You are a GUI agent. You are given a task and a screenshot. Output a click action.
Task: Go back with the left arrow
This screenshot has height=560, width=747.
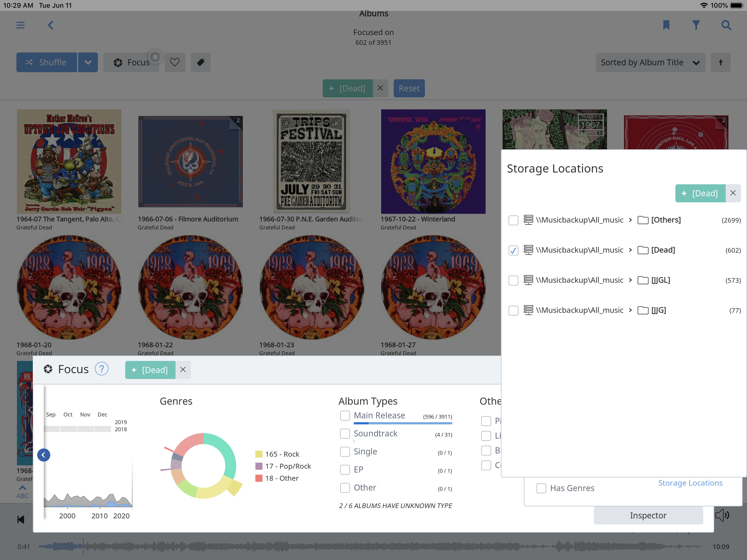coord(50,25)
